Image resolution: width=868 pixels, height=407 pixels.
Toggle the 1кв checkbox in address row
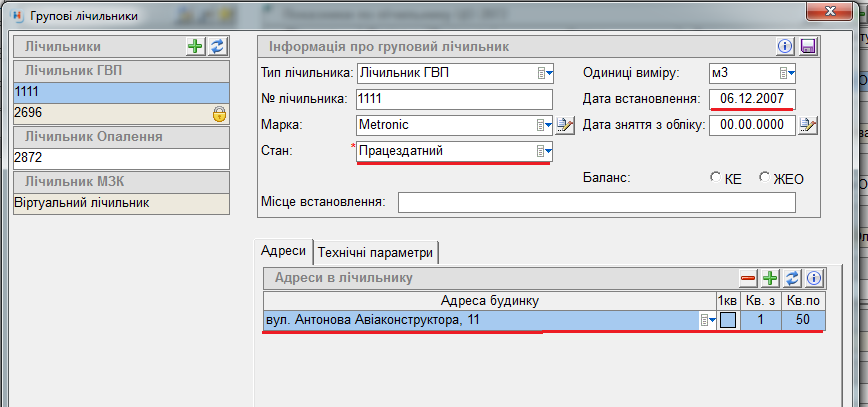pos(728,320)
